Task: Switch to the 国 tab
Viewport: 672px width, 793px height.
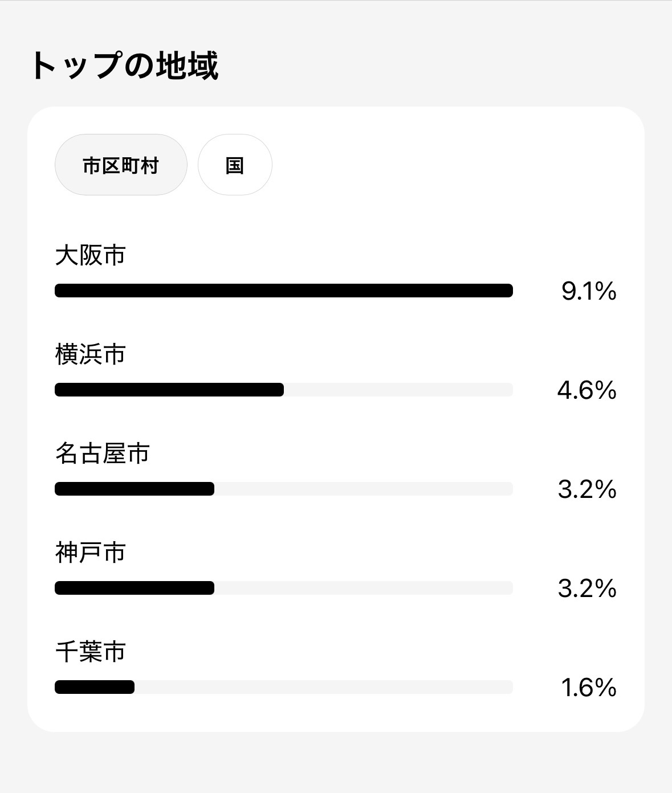Action: coord(235,165)
